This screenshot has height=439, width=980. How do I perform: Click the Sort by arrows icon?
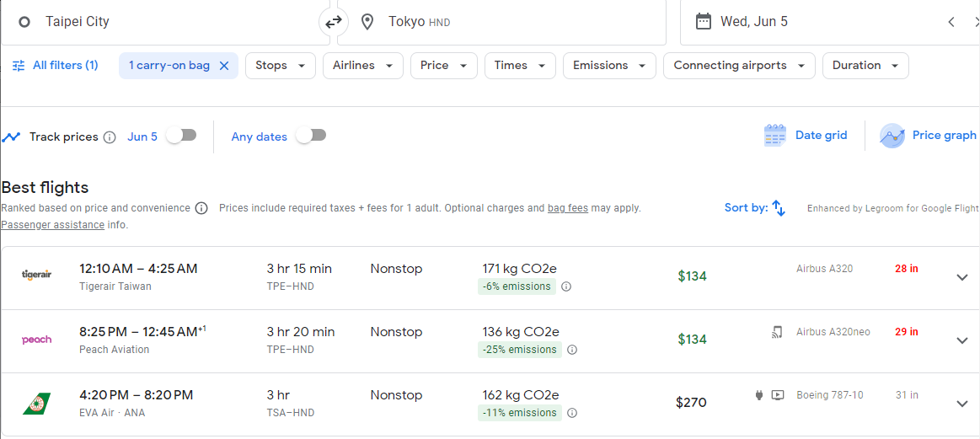(x=779, y=208)
